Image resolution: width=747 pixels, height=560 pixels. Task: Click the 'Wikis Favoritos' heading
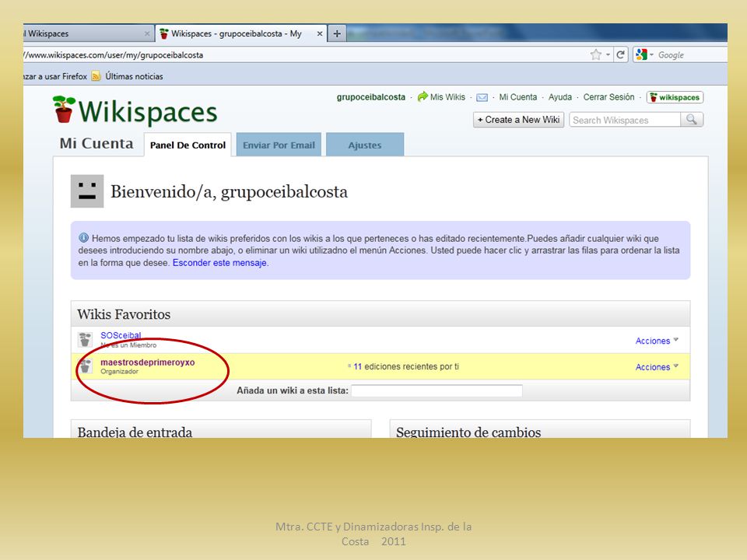(124, 313)
